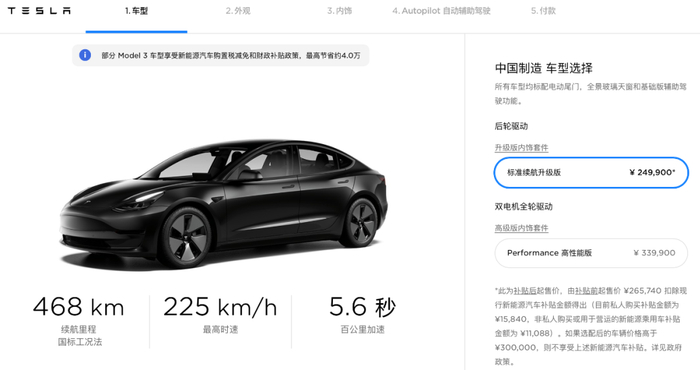
Task: Click the 补贴前 link in footnote
Action: [586, 291]
